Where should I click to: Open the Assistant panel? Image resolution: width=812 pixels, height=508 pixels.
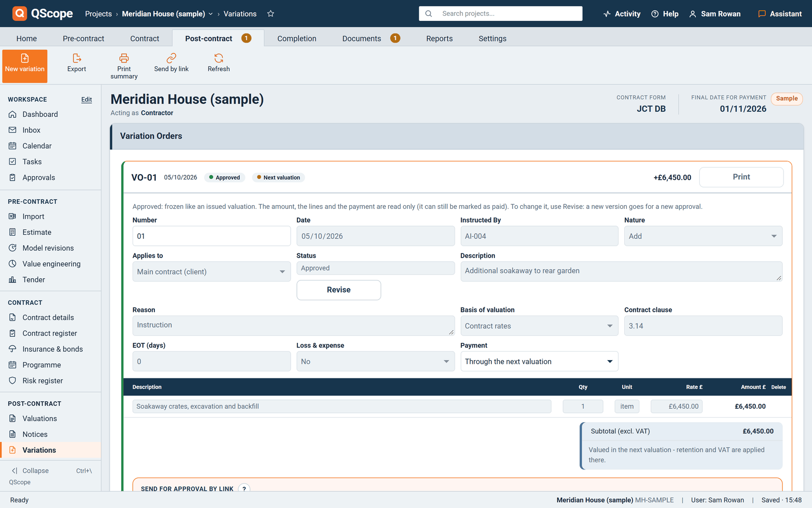[x=780, y=14]
